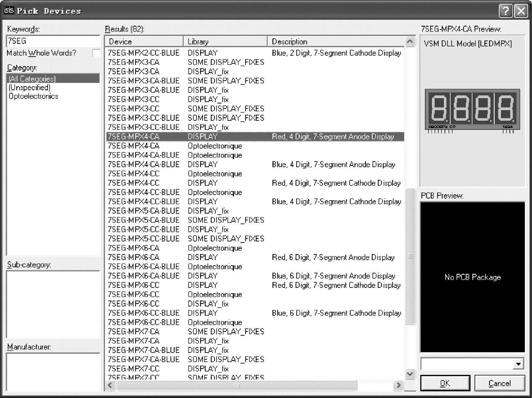Select 7SEG-MPX5-CA-BLUE DISPLAY_fix row

[255, 211]
